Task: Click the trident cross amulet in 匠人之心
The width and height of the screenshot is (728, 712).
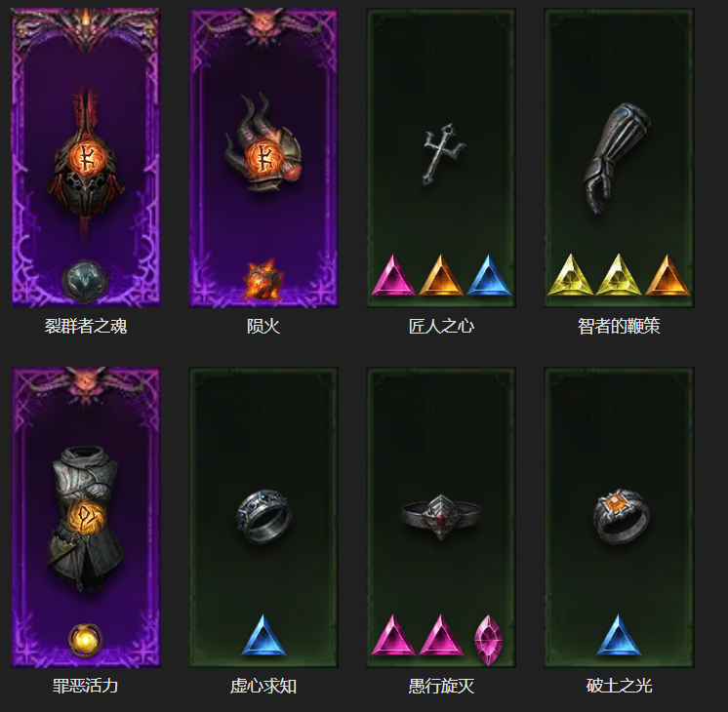Action: pos(441,154)
